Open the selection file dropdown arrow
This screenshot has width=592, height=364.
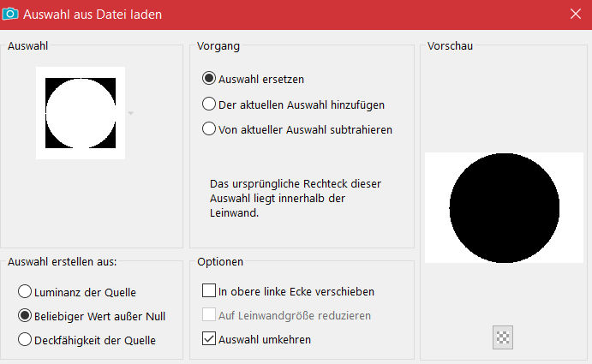click(x=130, y=113)
